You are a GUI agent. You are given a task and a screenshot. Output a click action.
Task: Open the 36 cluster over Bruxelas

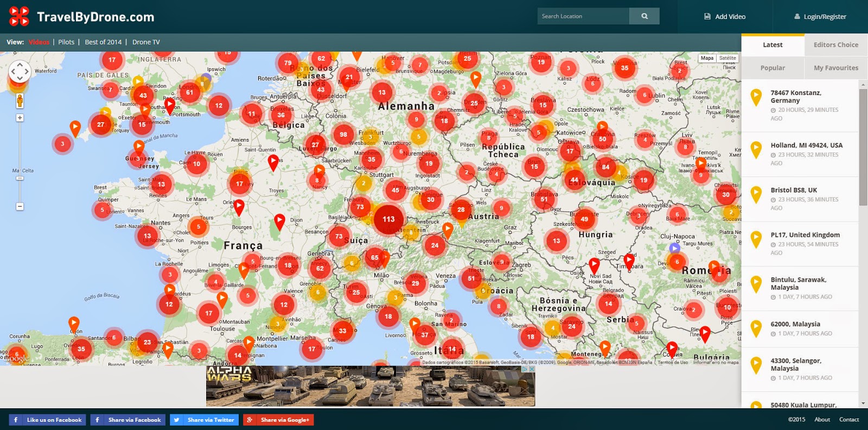(x=281, y=115)
